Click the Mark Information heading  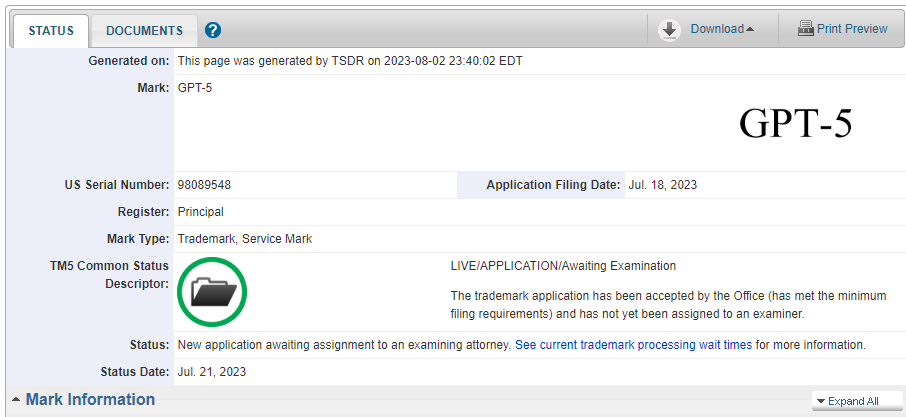point(90,400)
